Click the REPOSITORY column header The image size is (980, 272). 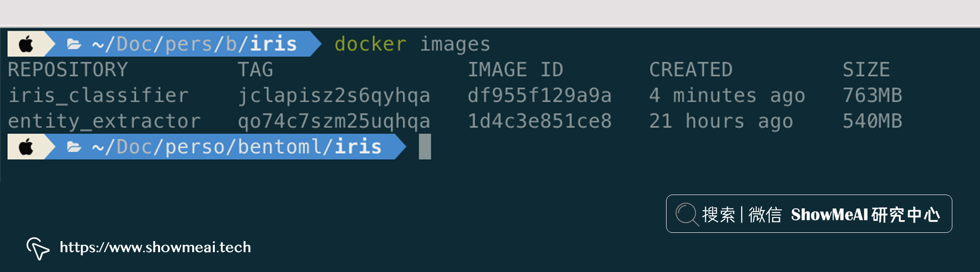pyautogui.click(x=68, y=70)
